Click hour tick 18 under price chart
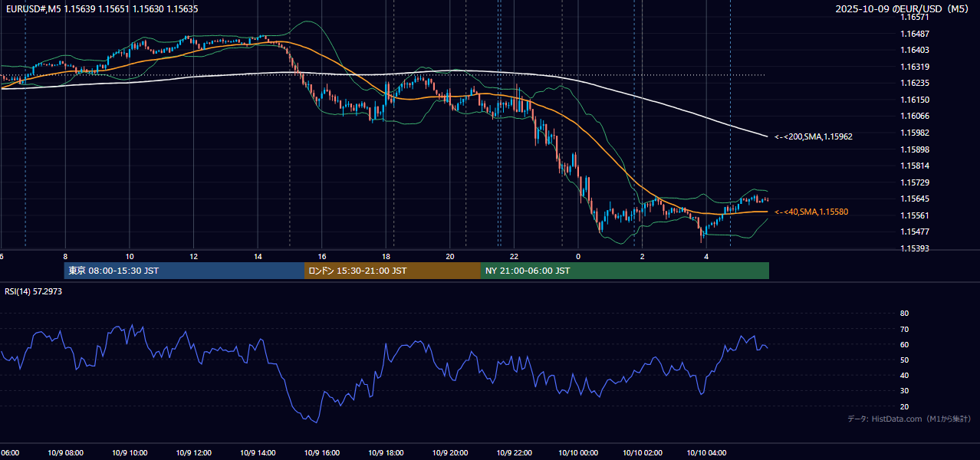 (386, 257)
